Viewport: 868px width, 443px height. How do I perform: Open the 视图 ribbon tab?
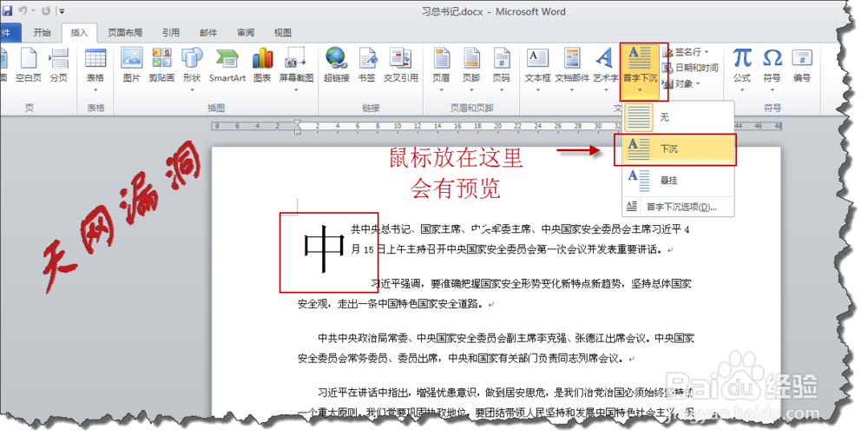pos(282,33)
